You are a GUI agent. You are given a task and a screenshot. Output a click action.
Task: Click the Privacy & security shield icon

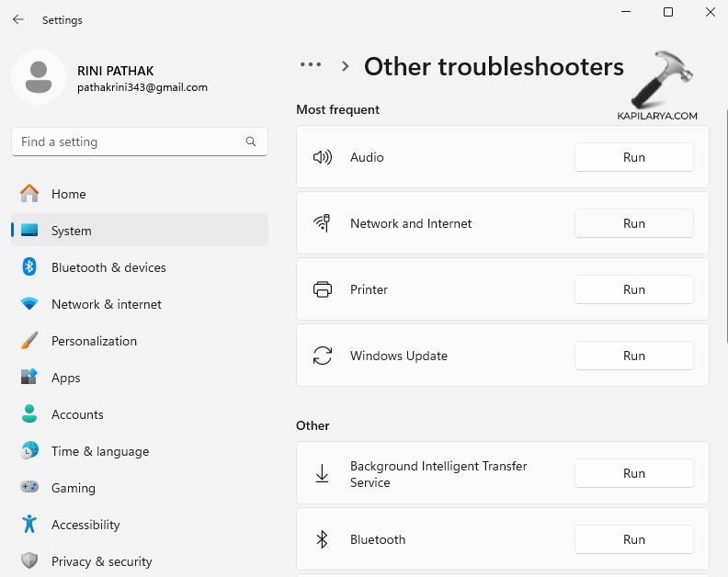[x=29, y=561]
